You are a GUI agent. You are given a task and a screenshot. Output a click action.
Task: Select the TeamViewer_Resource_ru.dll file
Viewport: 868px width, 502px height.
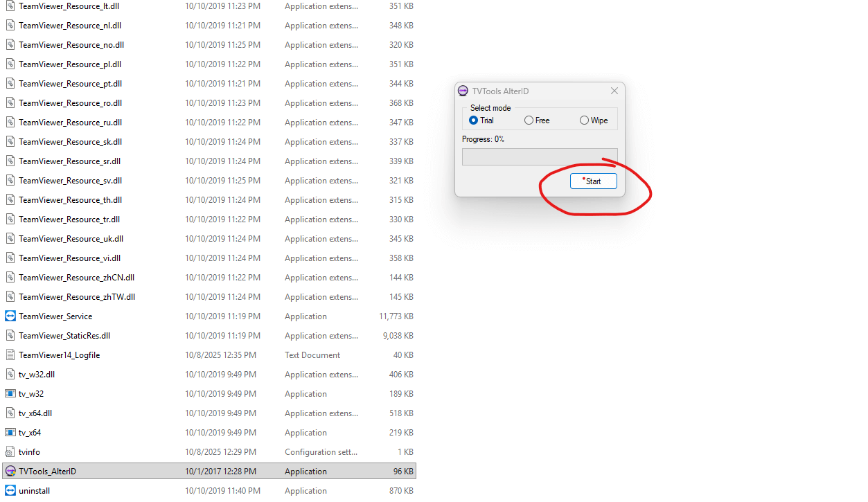click(70, 123)
